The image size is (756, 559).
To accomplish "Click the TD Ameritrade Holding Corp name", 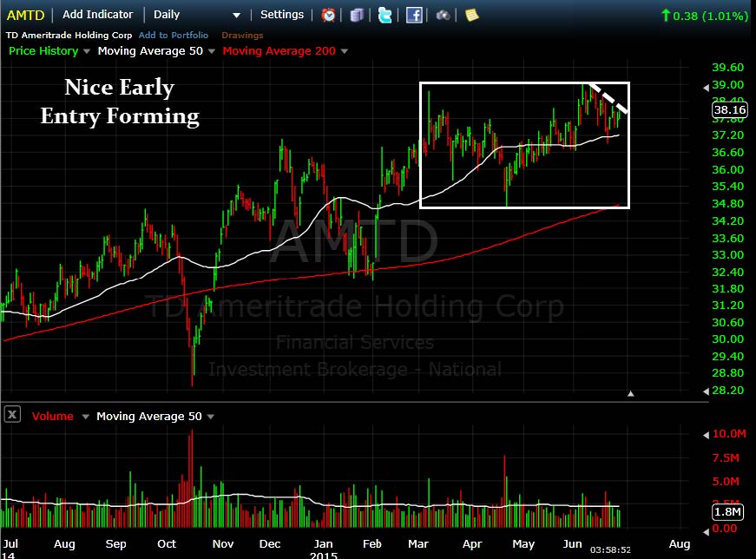I will pyautogui.click(x=69, y=36).
